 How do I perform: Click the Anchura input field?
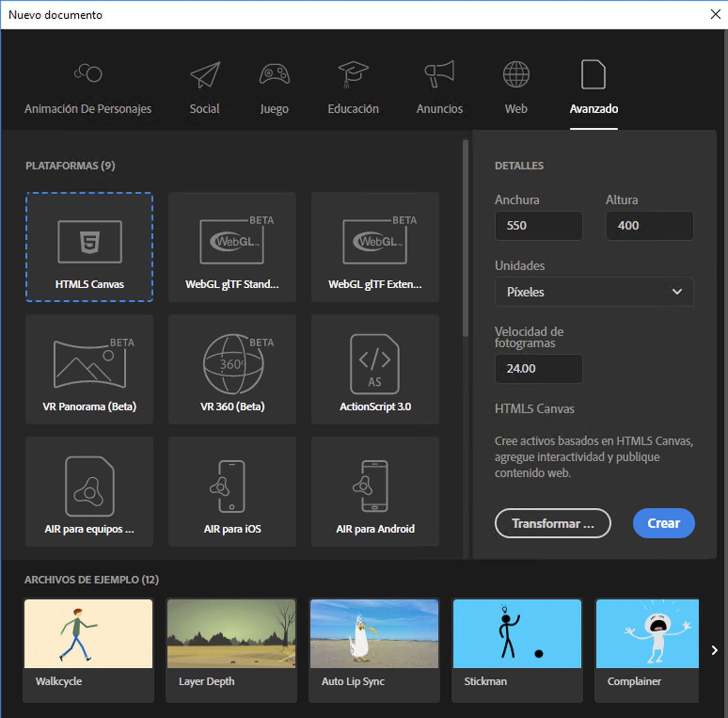coord(538,226)
